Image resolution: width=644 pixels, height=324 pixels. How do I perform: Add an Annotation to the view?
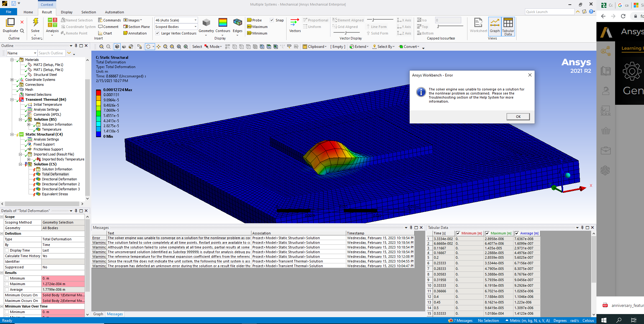pyautogui.click(x=135, y=33)
